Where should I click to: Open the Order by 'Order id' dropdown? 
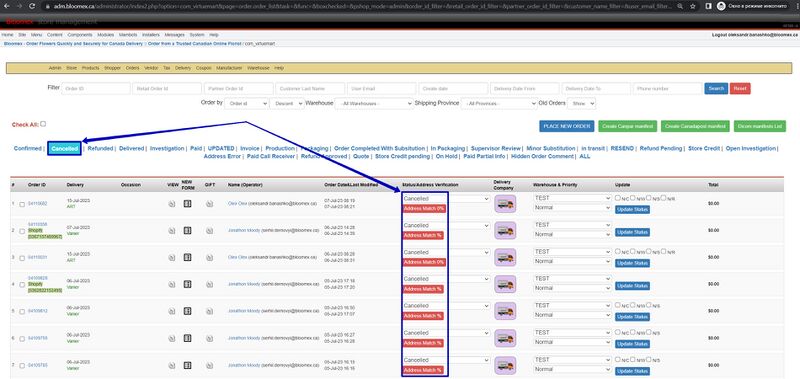[246, 103]
